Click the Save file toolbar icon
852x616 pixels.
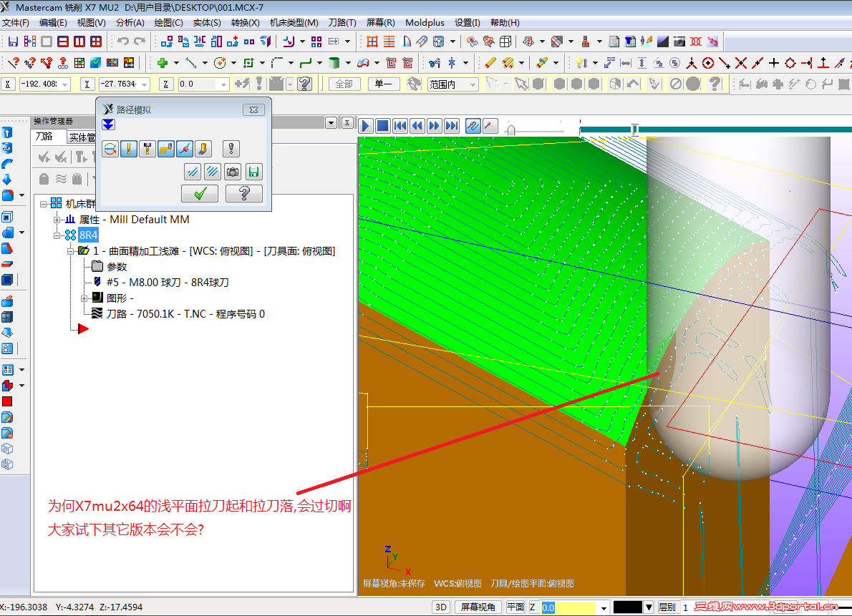[x=13, y=41]
